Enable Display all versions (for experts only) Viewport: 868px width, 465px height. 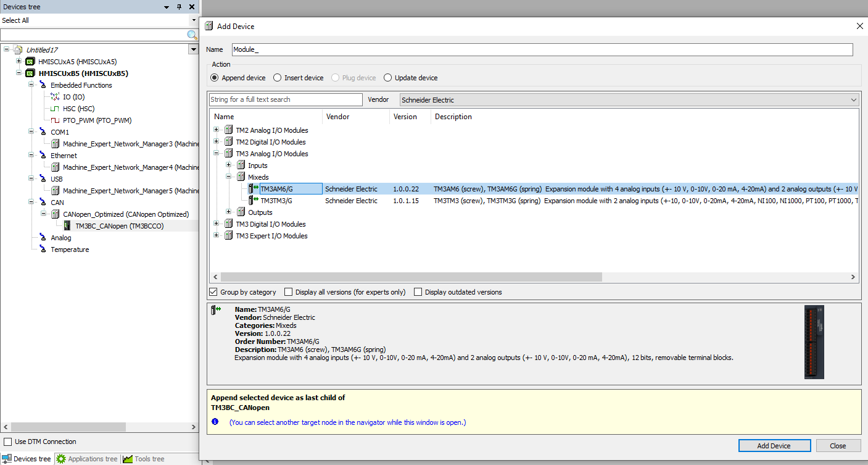(288, 292)
